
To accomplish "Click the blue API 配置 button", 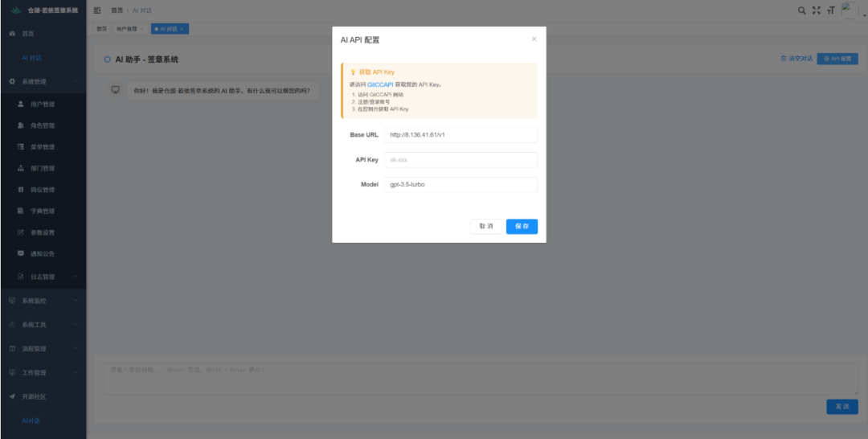I will point(837,59).
